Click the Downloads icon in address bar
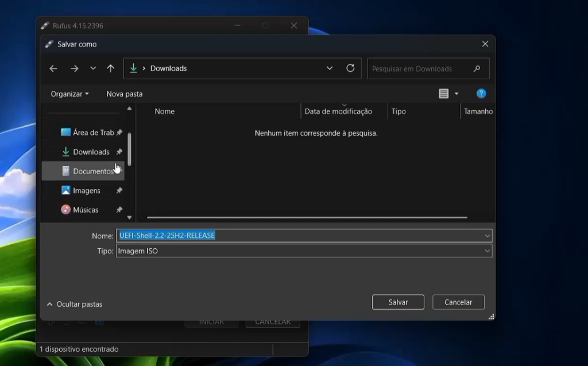 tap(133, 68)
